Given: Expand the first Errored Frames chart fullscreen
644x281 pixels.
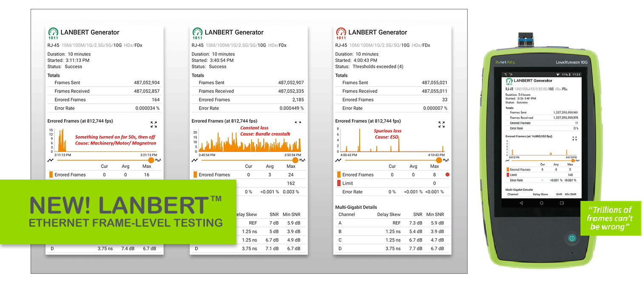Looking at the screenshot, I should pyautogui.click(x=154, y=124).
